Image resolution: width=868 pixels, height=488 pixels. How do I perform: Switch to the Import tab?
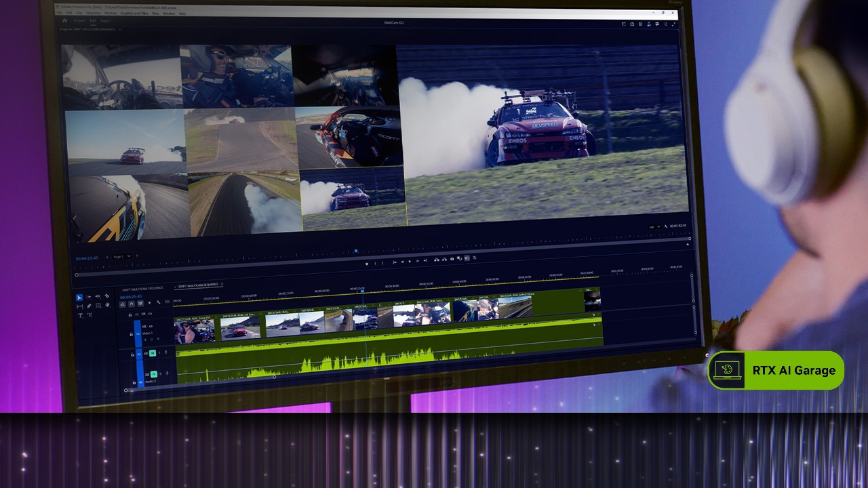tap(79, 20)
